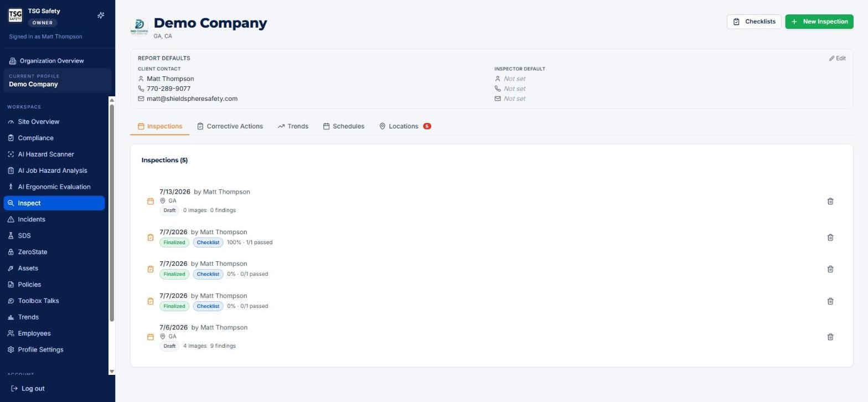The image size is (868, 402).
Task: Click the Employees people icon
Action: (x=11, y=333)
